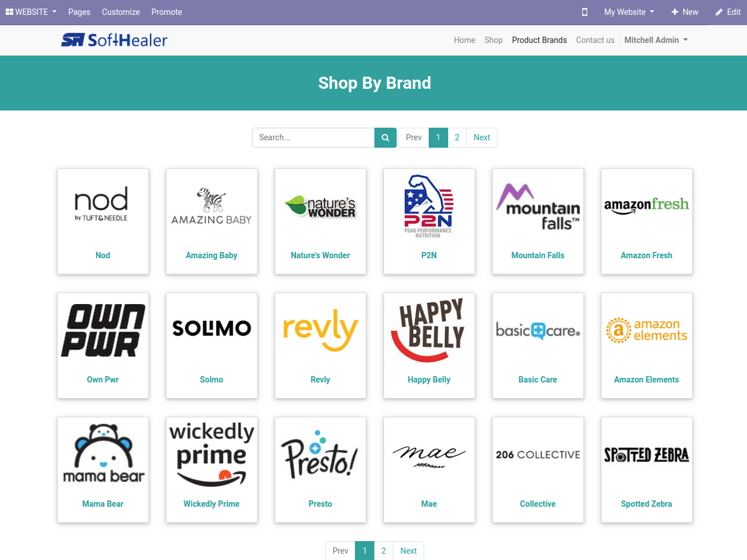Screen dimensions: 747x560
Task: Open the basic care logo
Action: (x=538, y=330)
